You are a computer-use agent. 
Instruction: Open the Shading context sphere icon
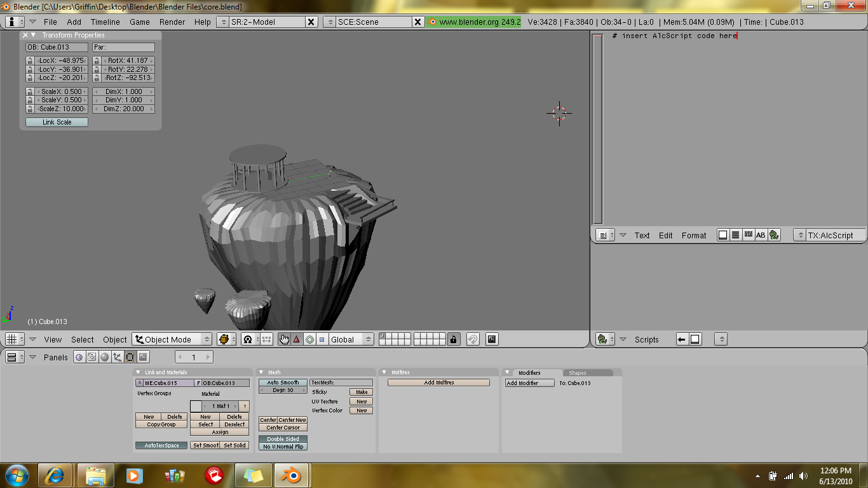[x=105, y=357]
